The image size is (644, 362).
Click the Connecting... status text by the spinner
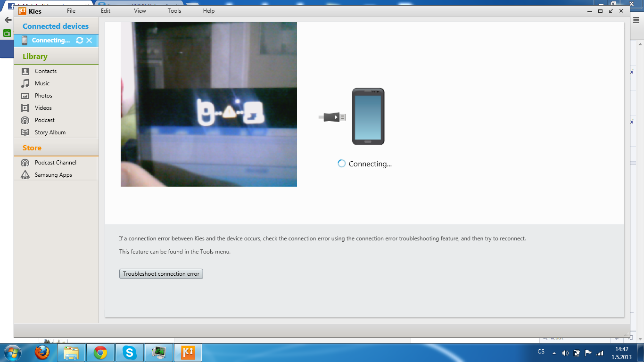coord(370,164)
